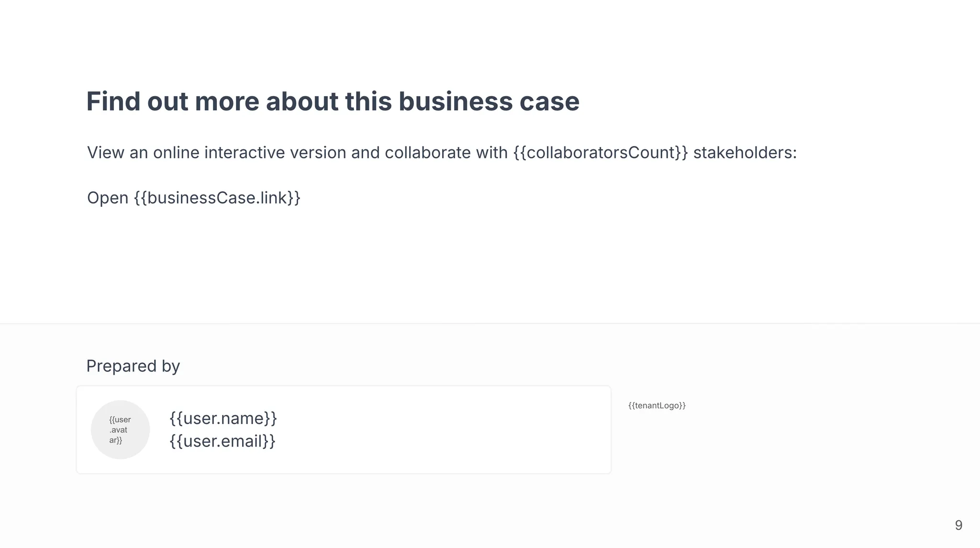Click the {{user.name}} placeholder
Screen dimensions: 980x548
(x=223, y=418)
